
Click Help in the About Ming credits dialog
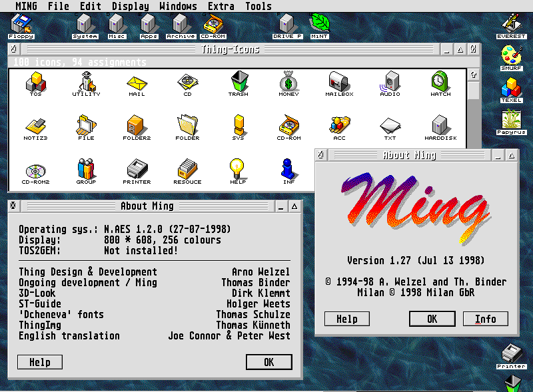(40, 362)
